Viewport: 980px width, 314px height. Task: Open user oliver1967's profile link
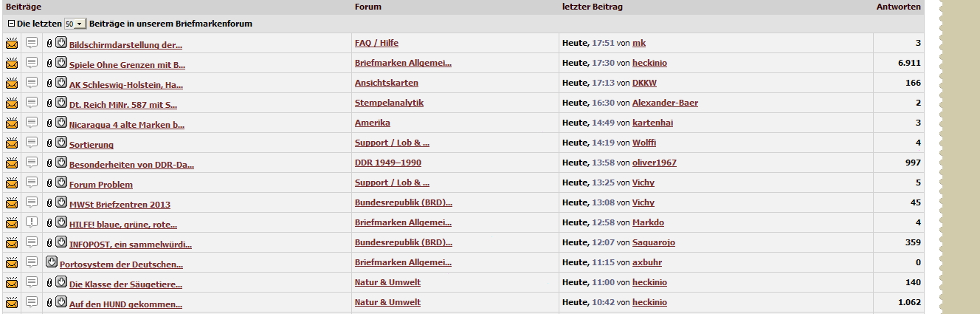[x=654, y=163]
